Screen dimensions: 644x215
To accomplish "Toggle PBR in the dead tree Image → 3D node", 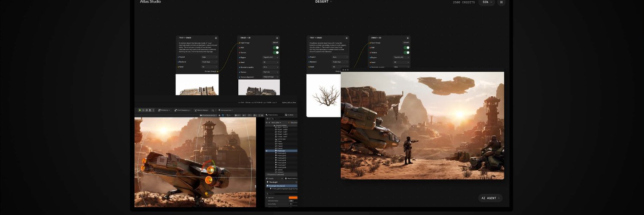I will pyautogui.click(x=407, y=48).
